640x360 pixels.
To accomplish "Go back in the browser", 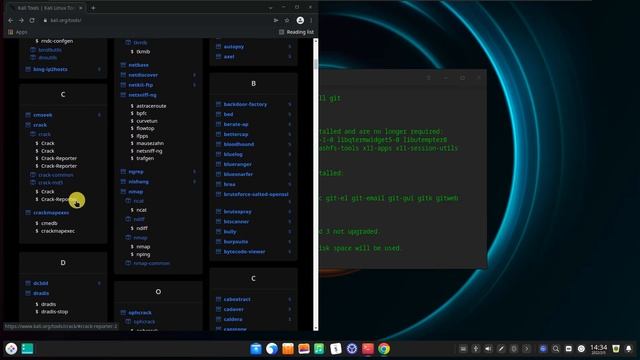I will (11, 20).
